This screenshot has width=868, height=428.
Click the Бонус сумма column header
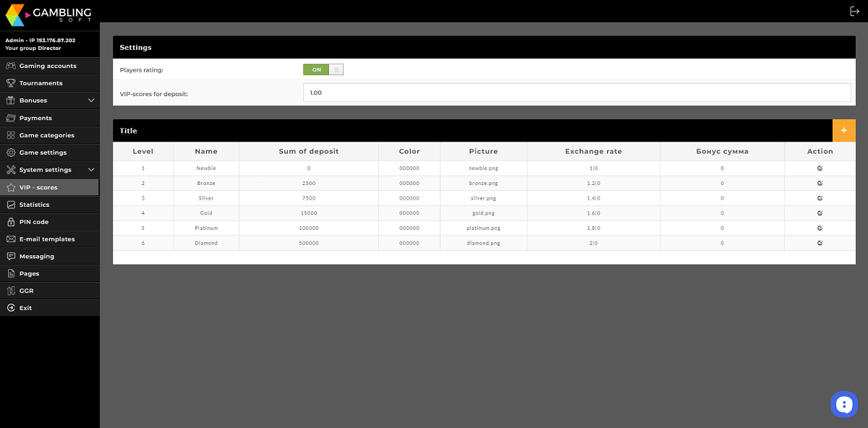pyautogui.click(x=722, y=151)
